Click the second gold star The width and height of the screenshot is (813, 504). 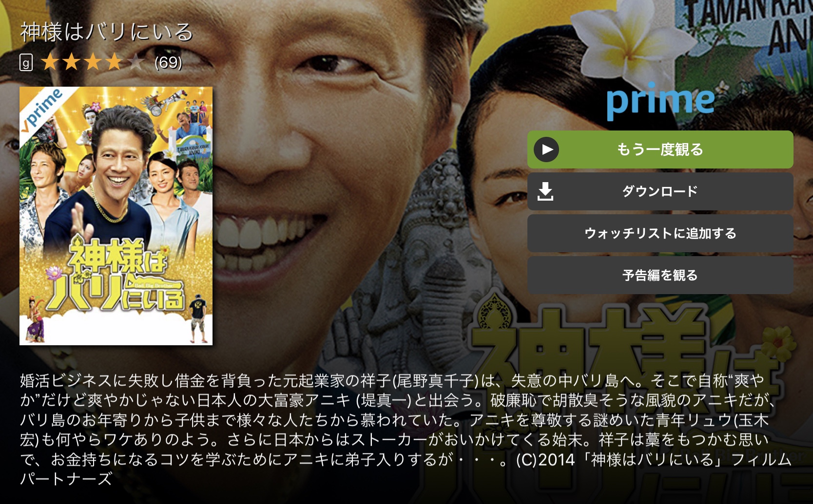(71, 62)
